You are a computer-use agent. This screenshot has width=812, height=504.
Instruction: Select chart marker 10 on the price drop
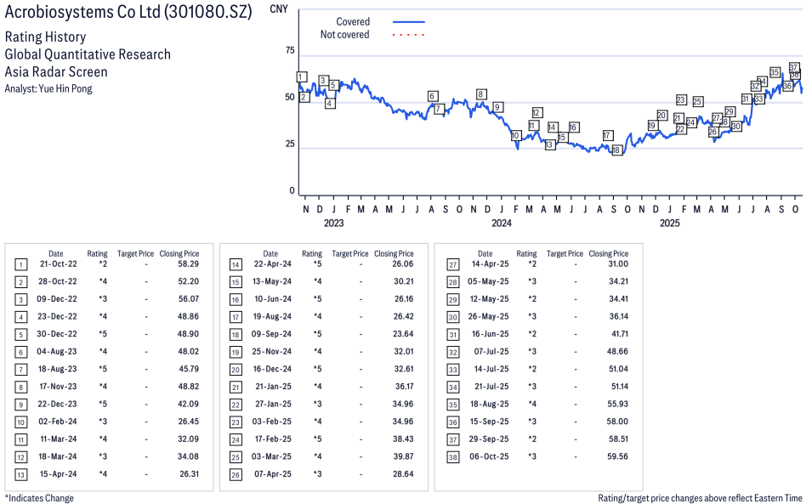pos(515,136)
